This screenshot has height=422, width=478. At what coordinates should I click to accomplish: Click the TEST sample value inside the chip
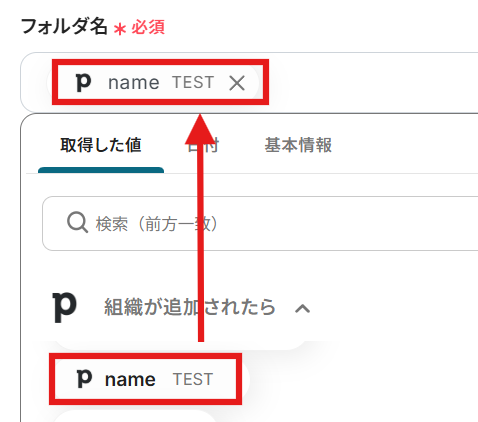[193, 82]
